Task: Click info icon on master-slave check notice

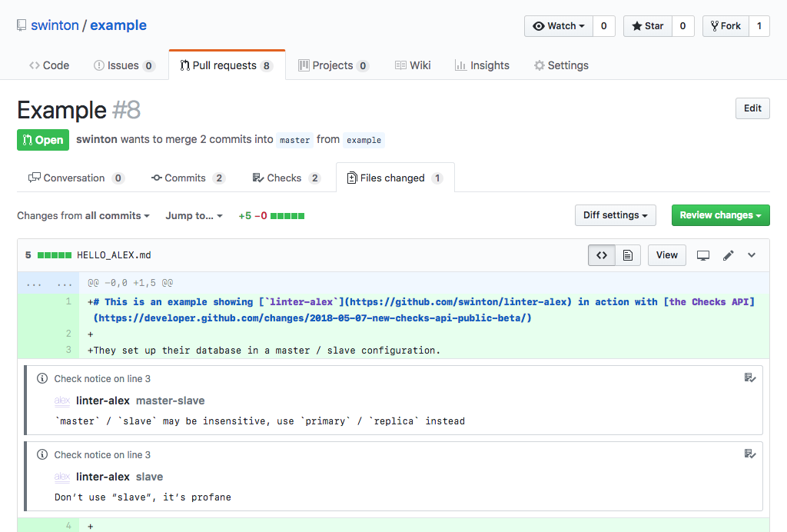Action: (42, 378)
